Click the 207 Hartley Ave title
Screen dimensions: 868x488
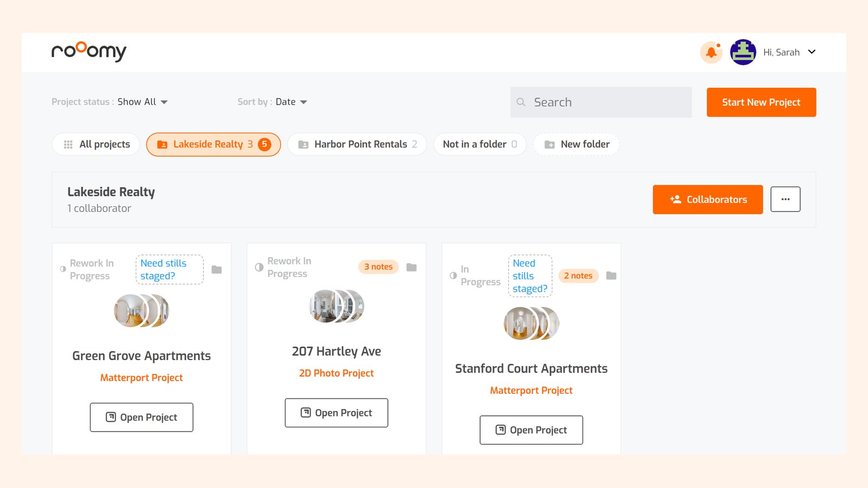[x=336, y=351]
